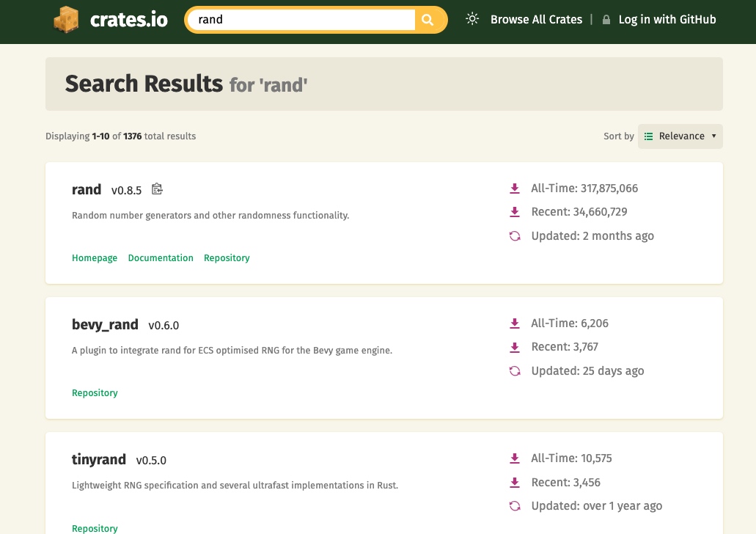Click 'Recent: 3,456' text
The image size is (756, 534).
[565, 483]
